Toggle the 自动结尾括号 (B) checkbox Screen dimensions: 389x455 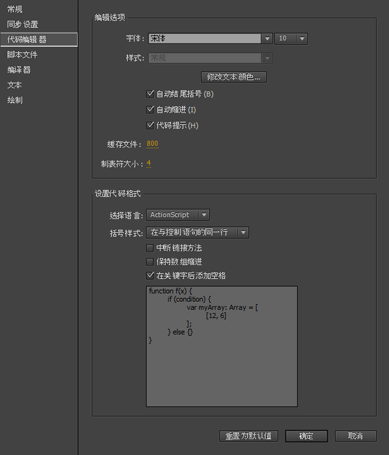pos(150,94)
